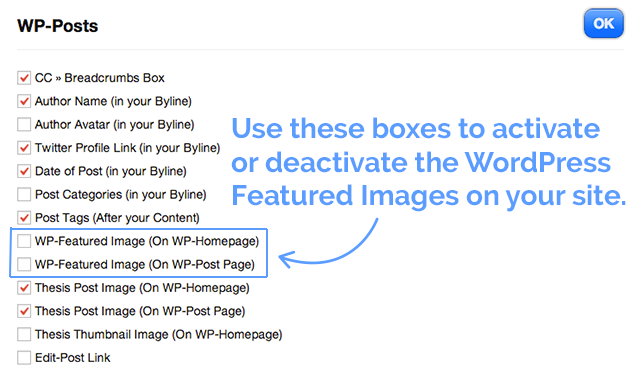Check Post Categories (in your Byline)
Viewport: 641px width, 374px height.
[24, 194]
